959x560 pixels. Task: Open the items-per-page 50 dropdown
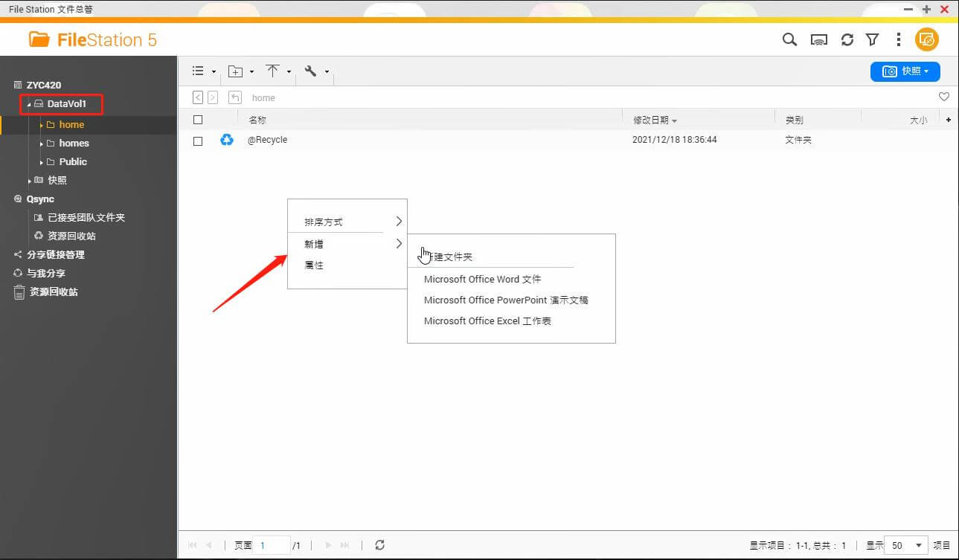tap(907, 545)
